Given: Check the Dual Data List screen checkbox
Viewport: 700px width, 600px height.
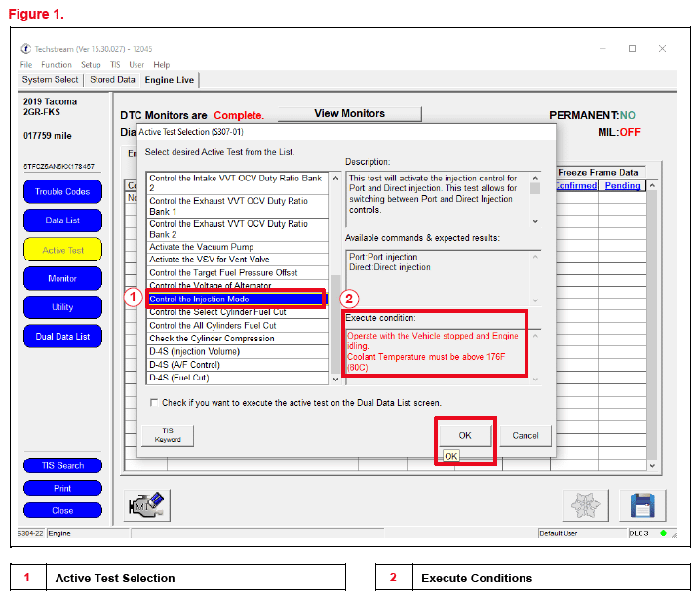Looking at the screenshot, I should [x=154, y=403].
